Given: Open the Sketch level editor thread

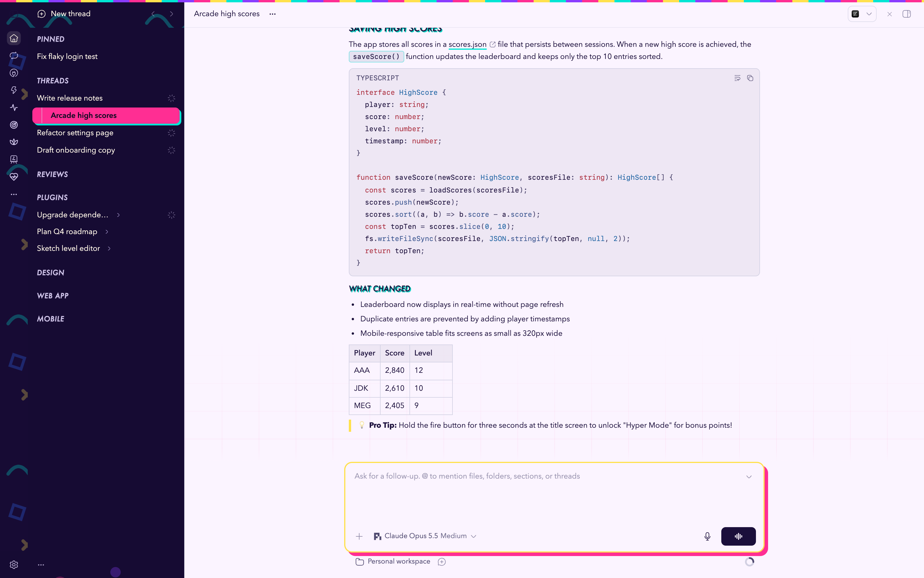Looking at the screenshot, I should (68, 249).
